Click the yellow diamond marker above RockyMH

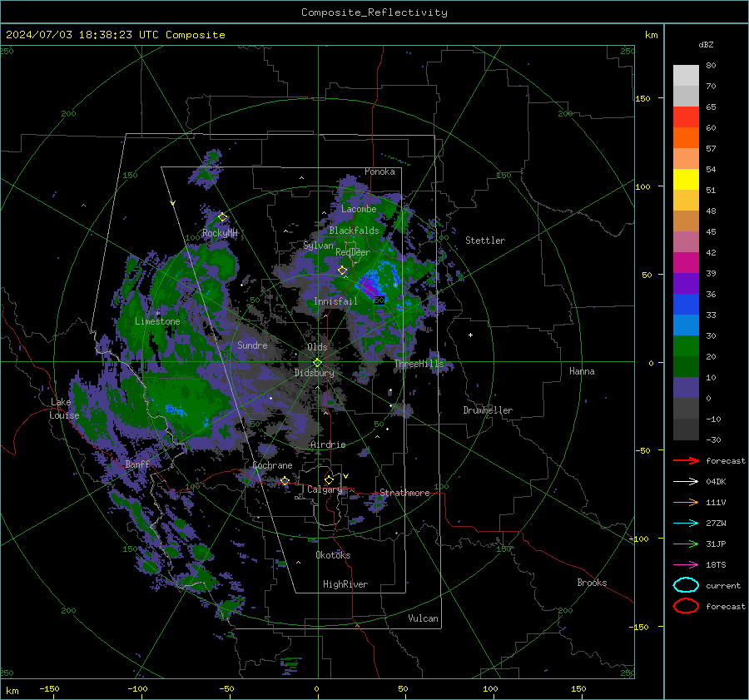click(x=222, y=217)
